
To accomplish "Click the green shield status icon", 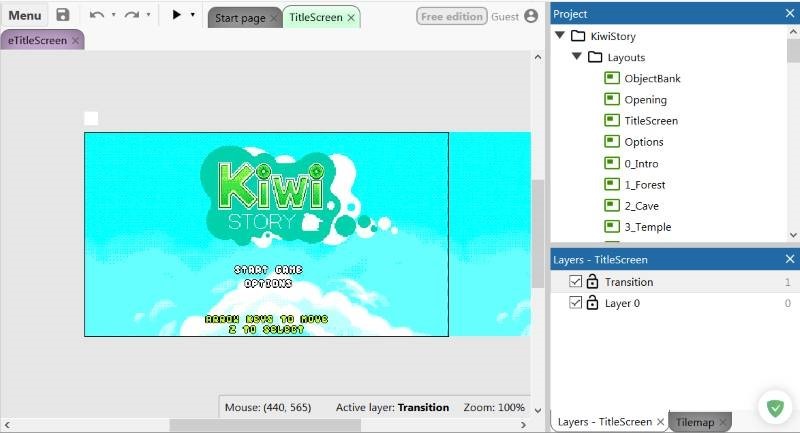I will pyautogui.click(x=774, y=407).
